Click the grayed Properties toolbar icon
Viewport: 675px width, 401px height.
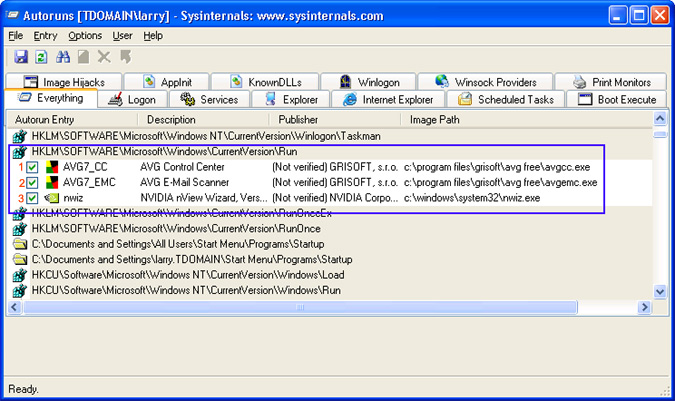pyautogui.click(x=84, y=57)
